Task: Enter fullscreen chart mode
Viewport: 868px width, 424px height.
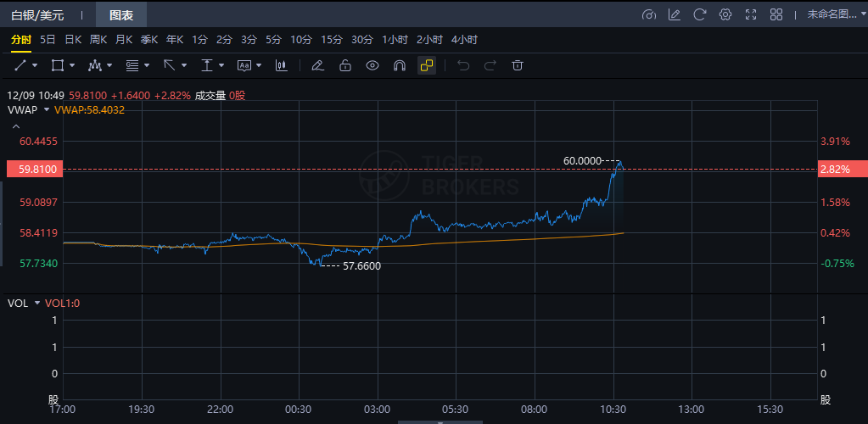Action: click(x=750, y=14)
